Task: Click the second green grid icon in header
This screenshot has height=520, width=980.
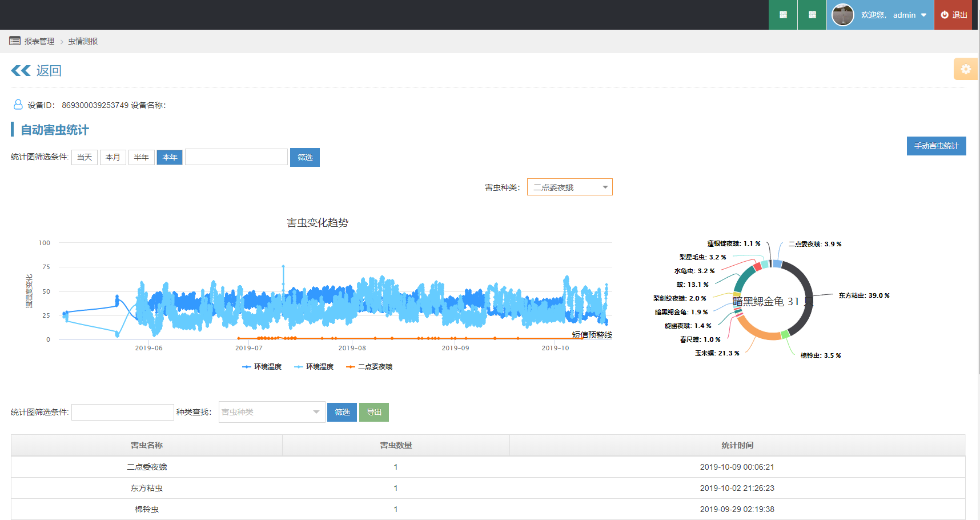Action: 812,15
